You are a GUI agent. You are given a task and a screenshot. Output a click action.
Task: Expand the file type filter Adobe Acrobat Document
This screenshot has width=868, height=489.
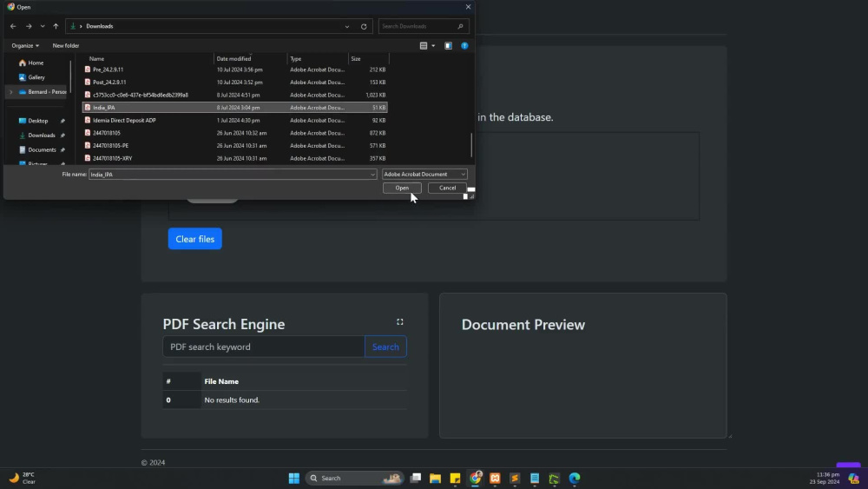pyautogui.click(x=424, y=174)
